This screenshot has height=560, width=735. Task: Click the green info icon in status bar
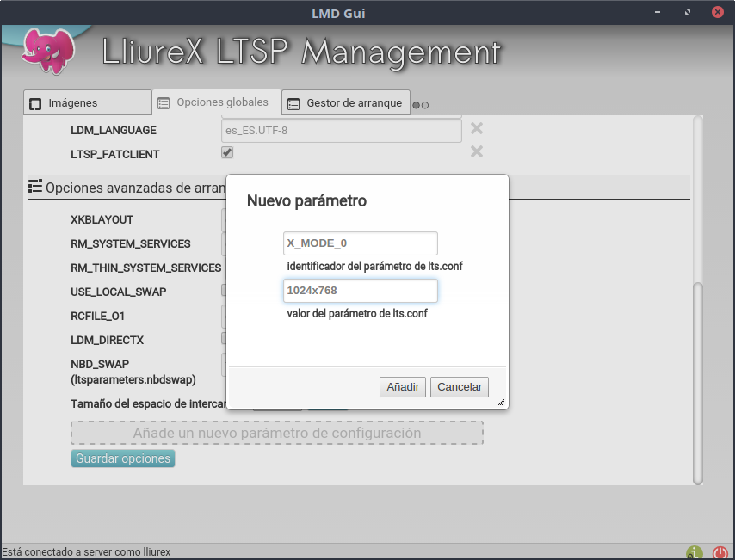coord(694,552)
